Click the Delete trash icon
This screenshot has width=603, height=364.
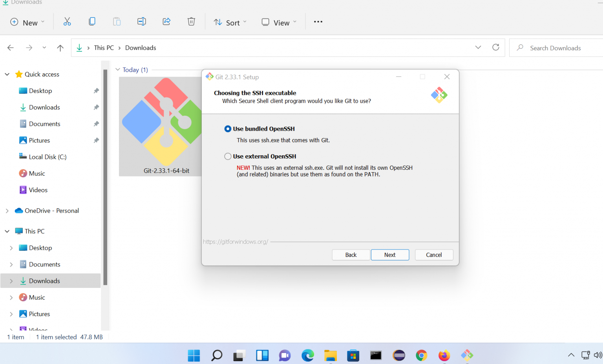(191, 22)
